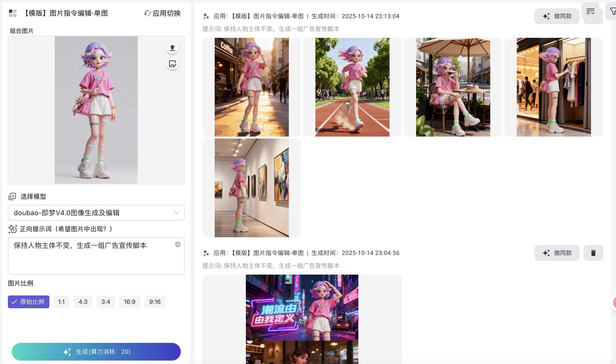Choose the 9:16 aspect ratio
The image size is (616, 364).
click(x=155, y=302)
